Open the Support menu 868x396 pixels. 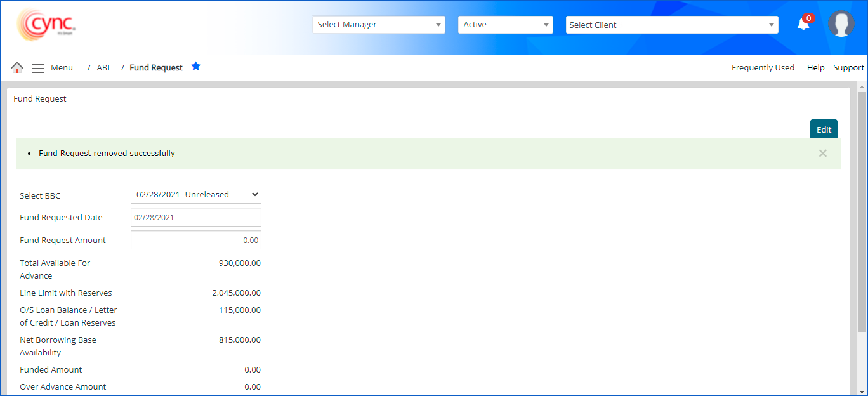848,68
